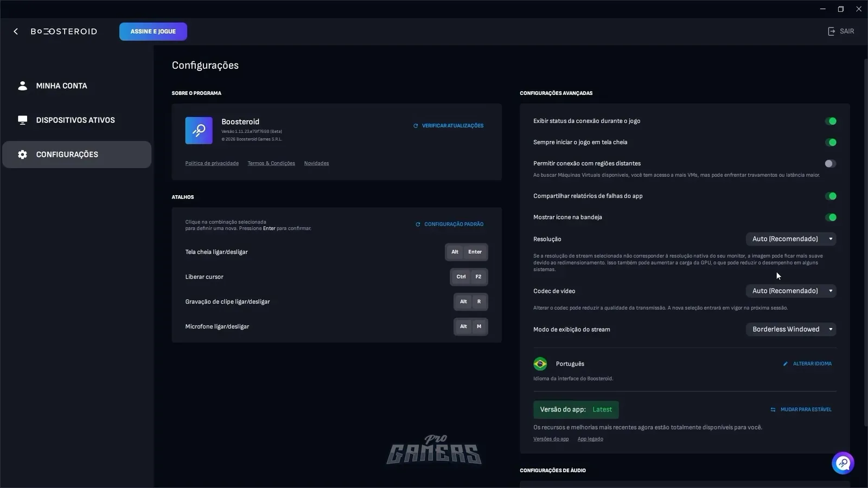The image size is (868, 488).
Task: Click the Configurações Avançadas heading
Action: click(556, 93)
